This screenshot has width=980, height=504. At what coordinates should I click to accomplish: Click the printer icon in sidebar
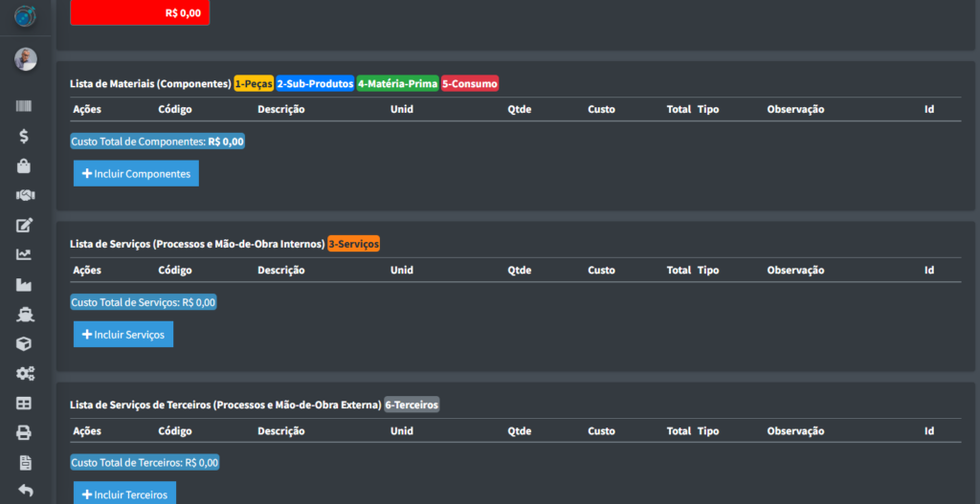click(25, 432)
